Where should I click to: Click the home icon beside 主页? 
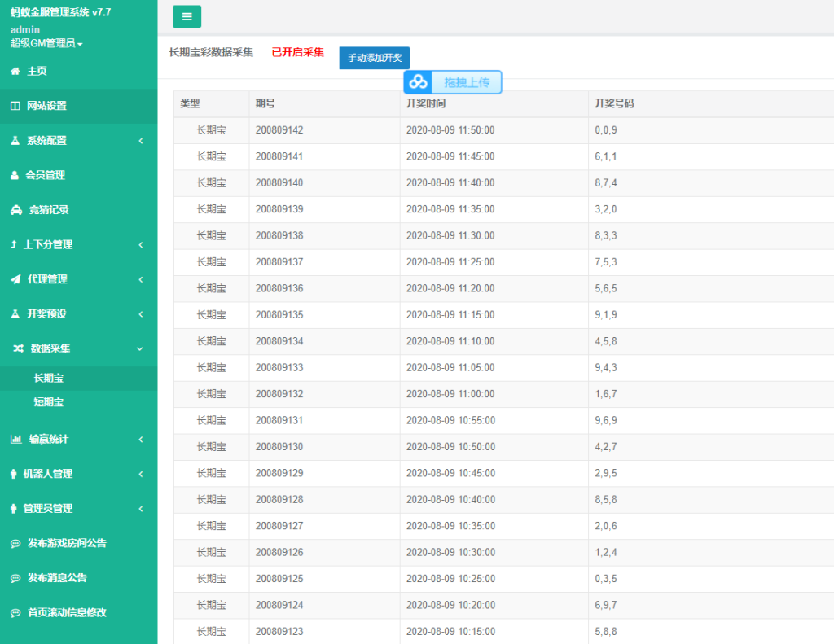[15, 72]
